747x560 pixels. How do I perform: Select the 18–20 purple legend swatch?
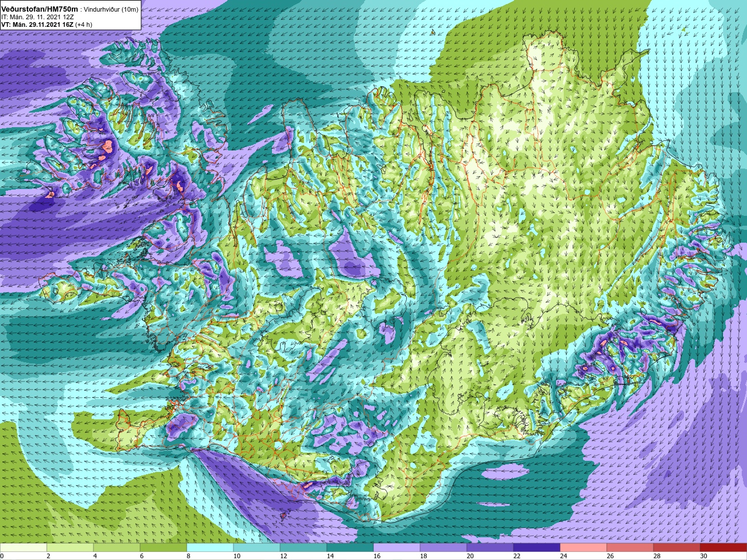tap(444, 548)
